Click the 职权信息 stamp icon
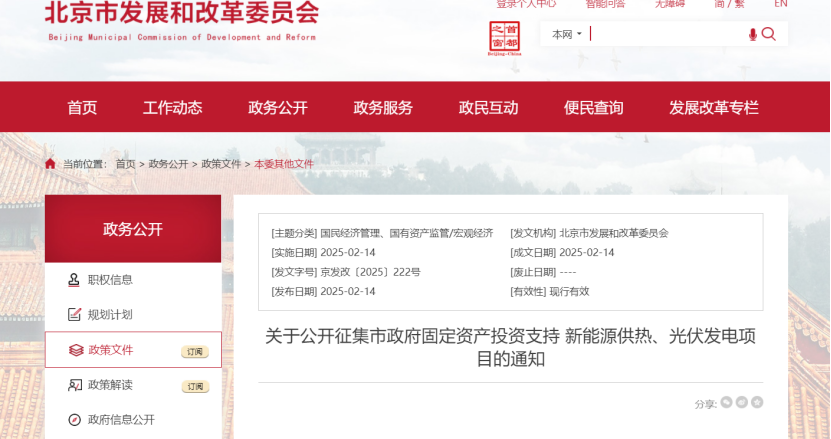The image size is (831, 439). point(74,280)
